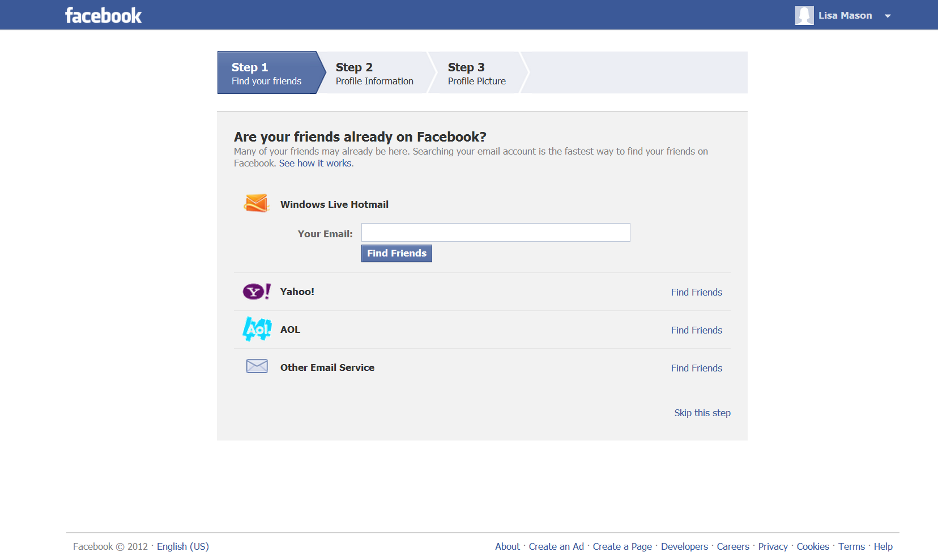The height and width of the screenshot is (560, 938).
Task: Open the account dropdown arrow
Action: pos(888,16)
